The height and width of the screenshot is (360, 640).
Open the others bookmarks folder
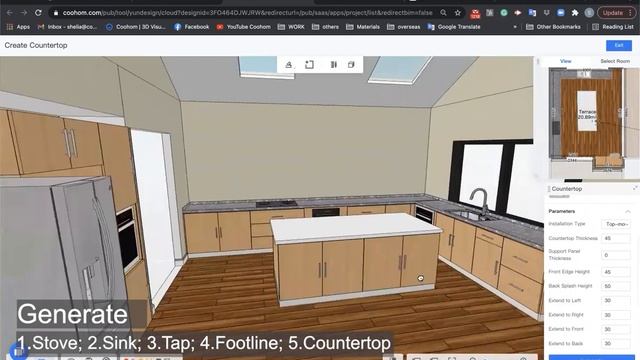(325, 27)
